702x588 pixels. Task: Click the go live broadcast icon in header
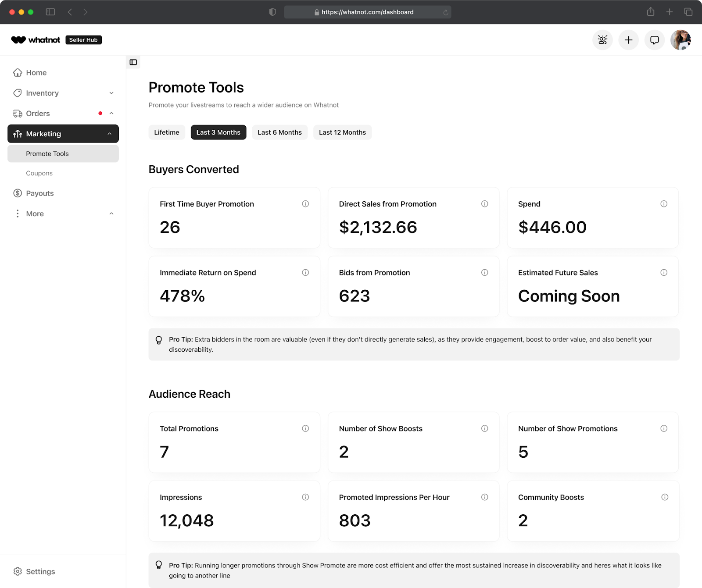pos(602,40)
